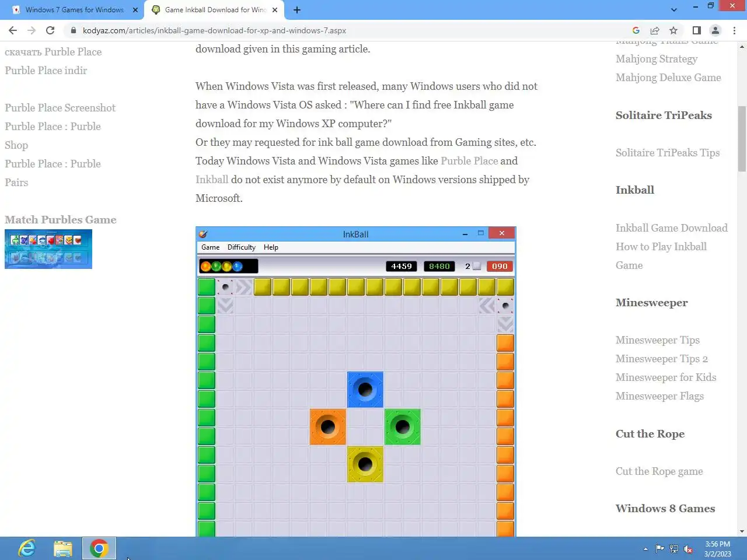Click the InkBall green score 8480

tap(439, 267)
